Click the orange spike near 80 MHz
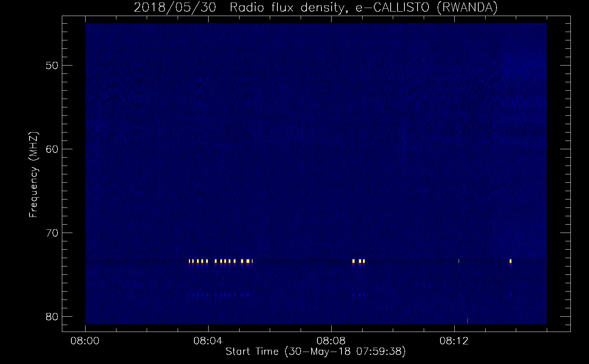 pyautogui.click(x=467, y=321)
